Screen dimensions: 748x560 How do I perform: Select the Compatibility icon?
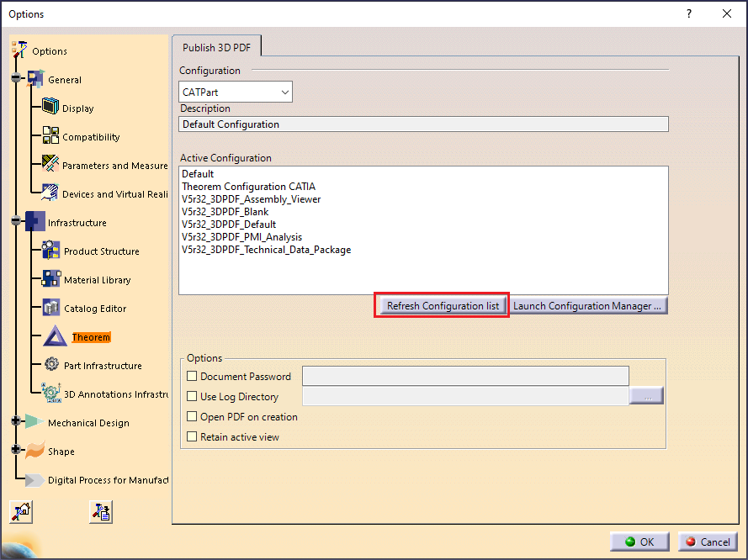[50, 135]
